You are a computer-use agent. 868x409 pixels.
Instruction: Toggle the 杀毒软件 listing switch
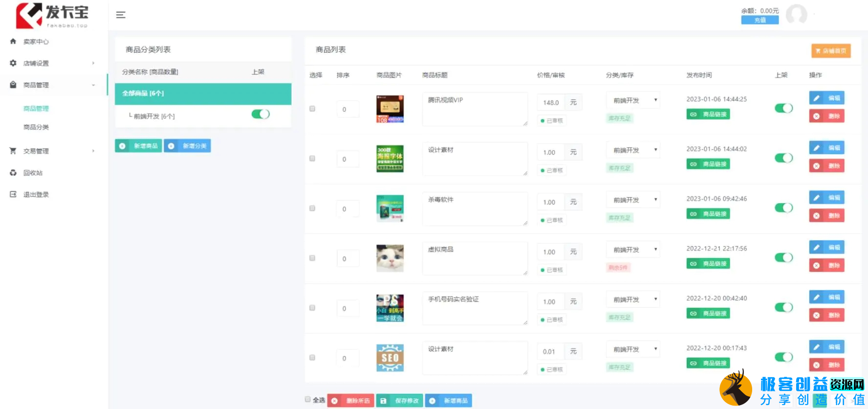point(784,208)
